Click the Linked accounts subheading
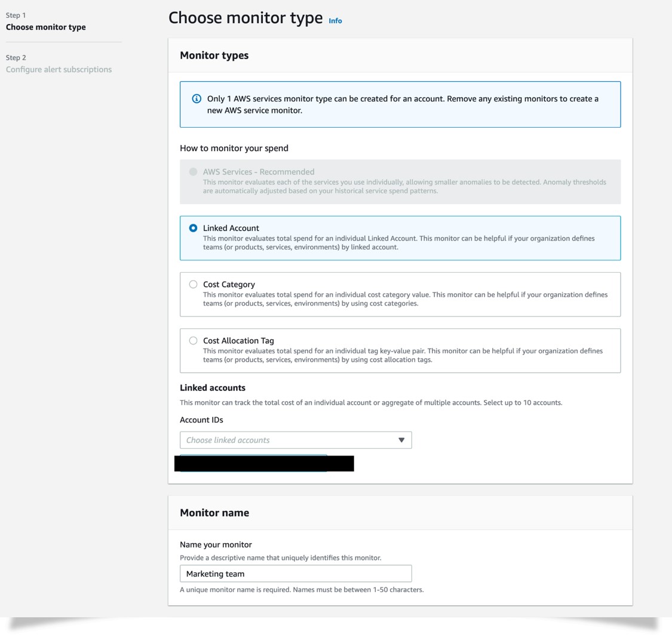The image size is (672, 637). 213,387
